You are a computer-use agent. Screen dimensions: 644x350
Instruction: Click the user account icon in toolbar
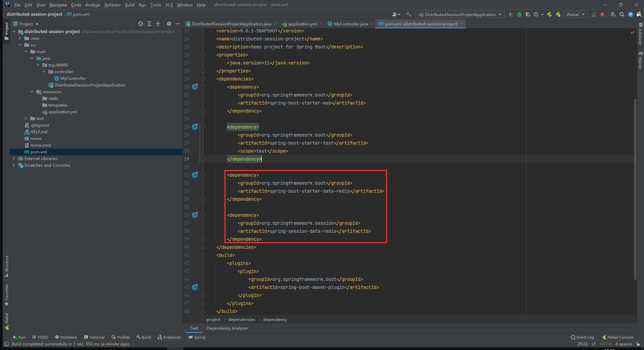point(396,14)
